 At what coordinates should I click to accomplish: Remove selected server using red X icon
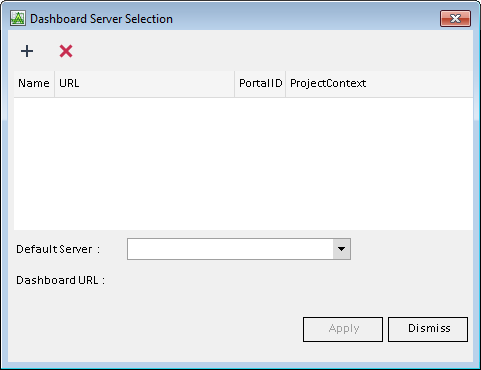click(66, 51)
